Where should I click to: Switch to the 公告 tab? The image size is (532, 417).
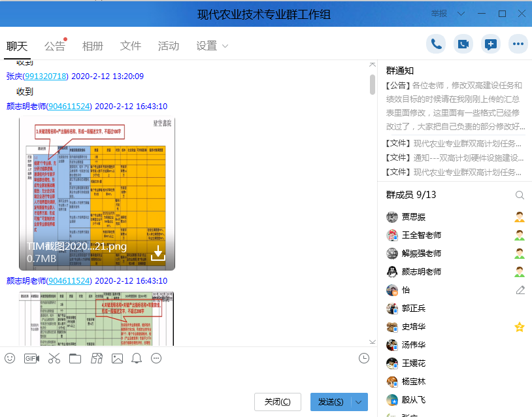point(55,46)
